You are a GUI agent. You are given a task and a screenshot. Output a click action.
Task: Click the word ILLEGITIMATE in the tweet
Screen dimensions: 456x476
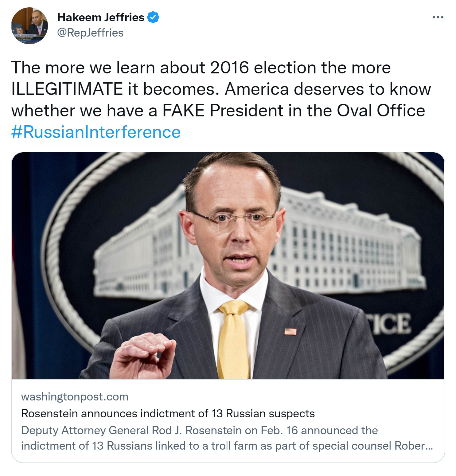point(67,89)
